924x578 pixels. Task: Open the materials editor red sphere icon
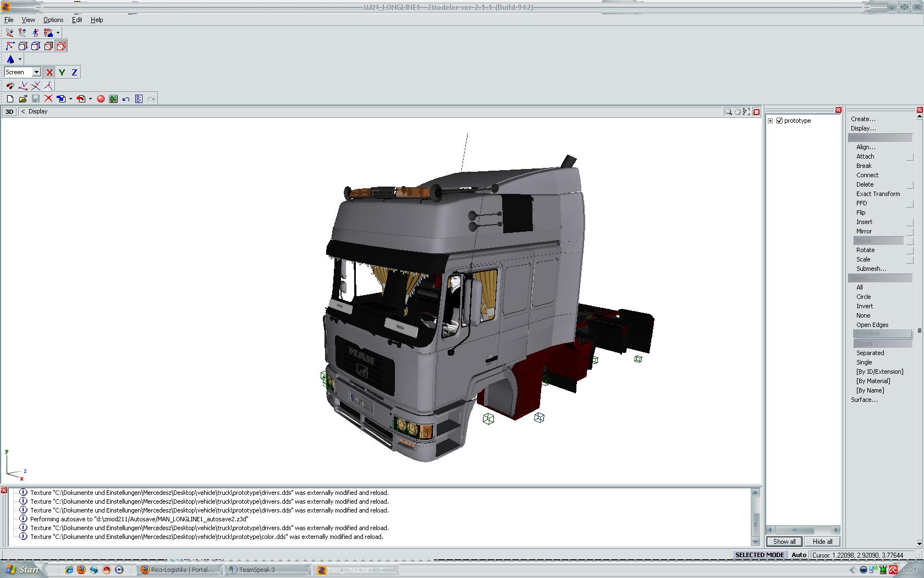pos(101,99)
